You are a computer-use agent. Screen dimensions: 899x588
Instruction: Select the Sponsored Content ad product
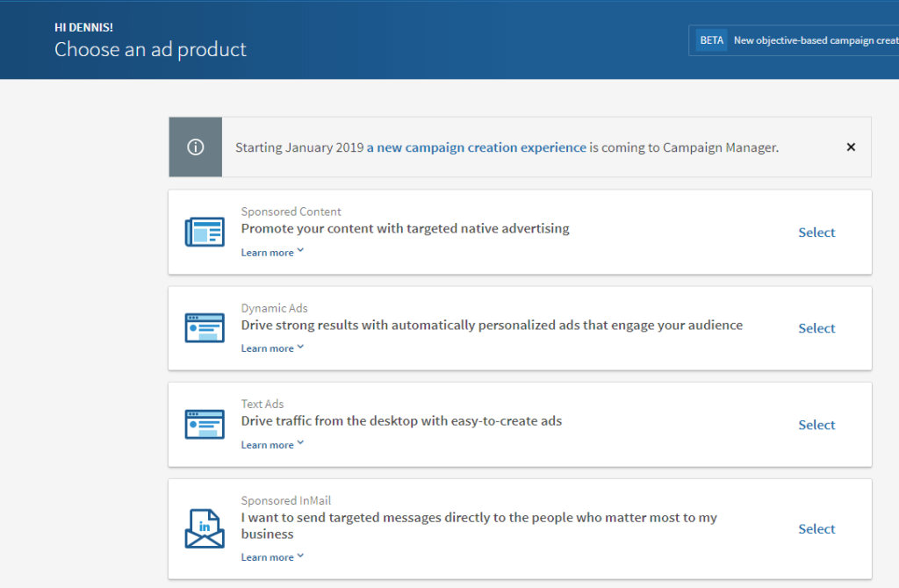pos(816,232)
